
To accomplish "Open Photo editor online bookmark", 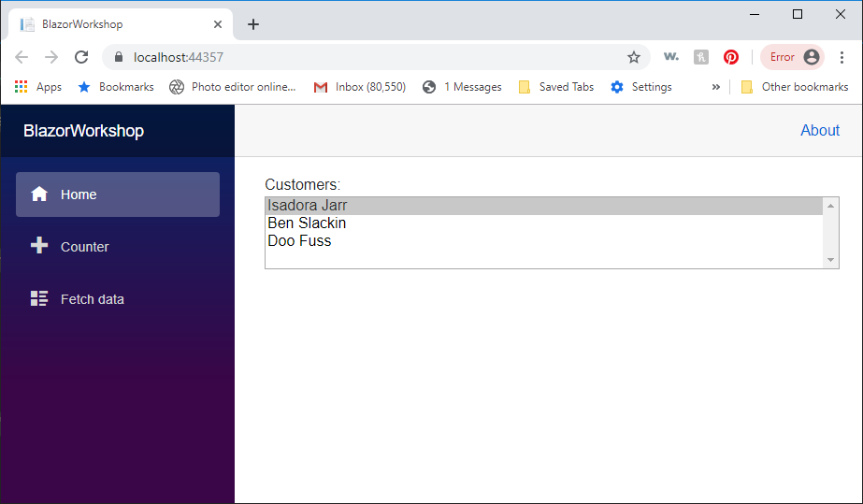I will [x=232, y=87].
